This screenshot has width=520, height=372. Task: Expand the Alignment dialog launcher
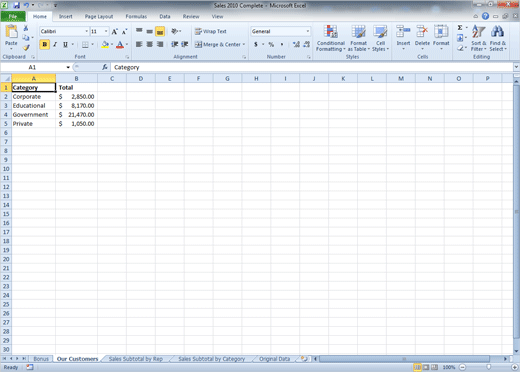pyautogui.click(x=244, y=57)
